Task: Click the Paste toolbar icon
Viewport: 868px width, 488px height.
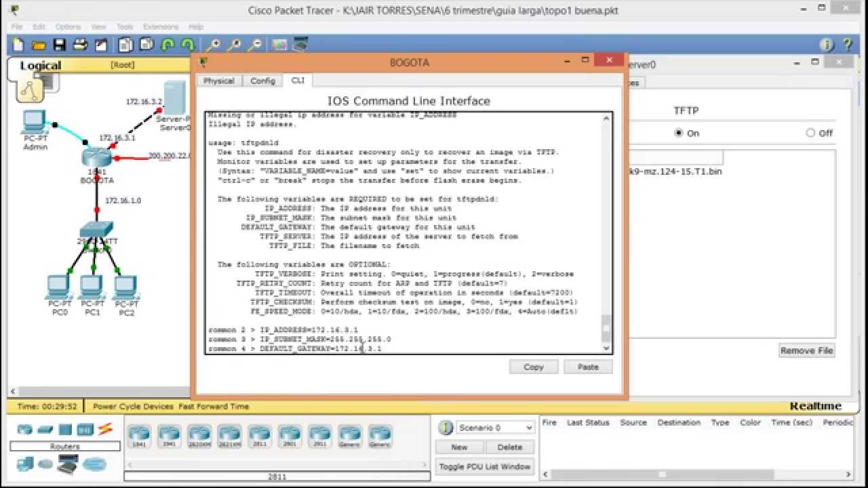Action: point(146,45)
